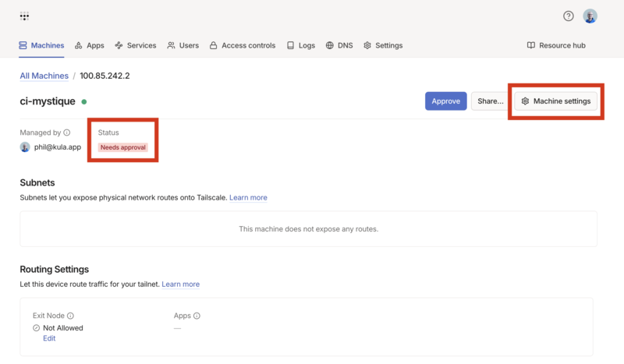Click the green online status dot

click(84, 101)
